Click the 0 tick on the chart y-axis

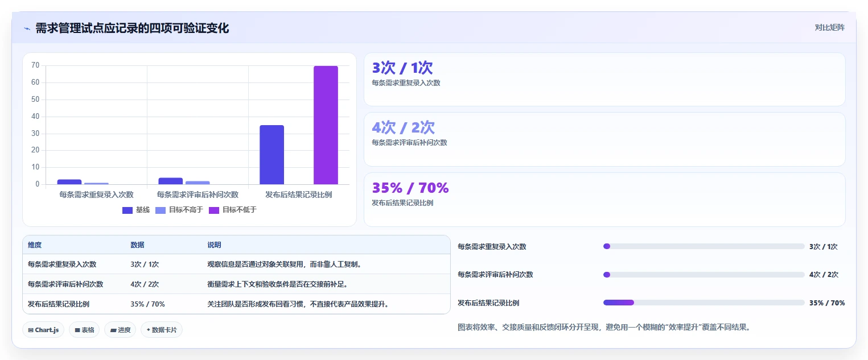coord(38,184)
